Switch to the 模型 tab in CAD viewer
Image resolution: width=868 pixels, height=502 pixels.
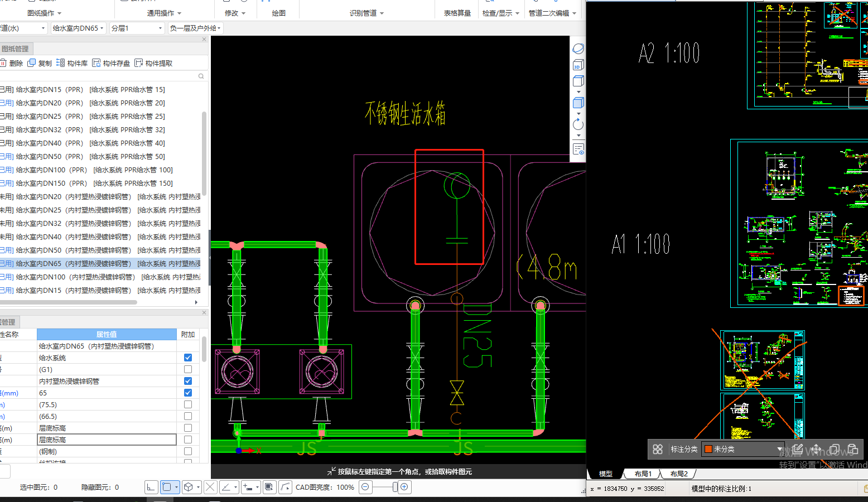pos(605,474)
